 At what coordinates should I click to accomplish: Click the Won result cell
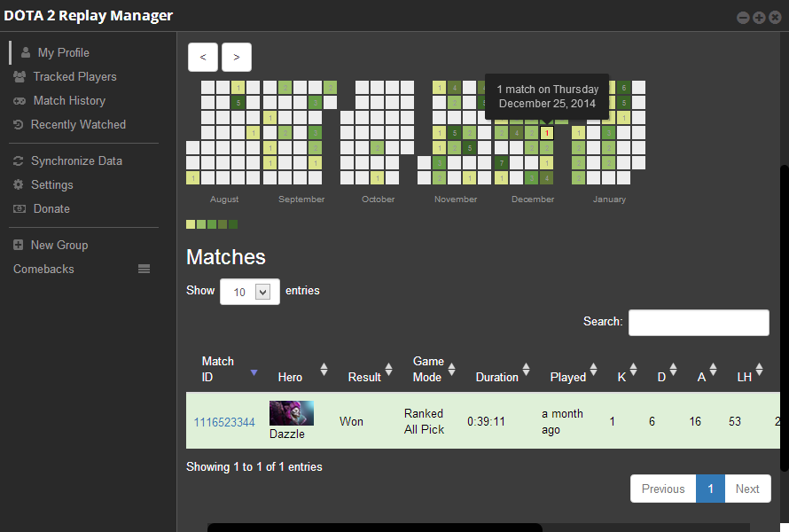point(351,421)
